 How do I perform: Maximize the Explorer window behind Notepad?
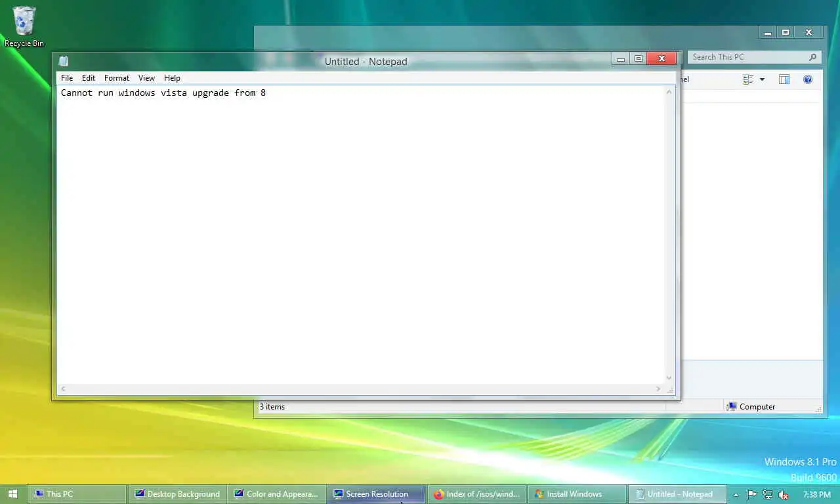(786, 33)
